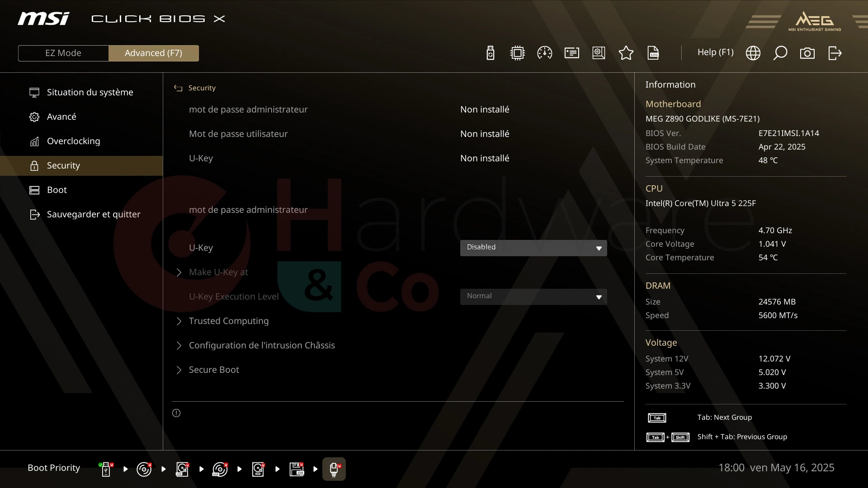Select the Security sidebar item
The image size is (868, 488).
click(x=81, y=165)
